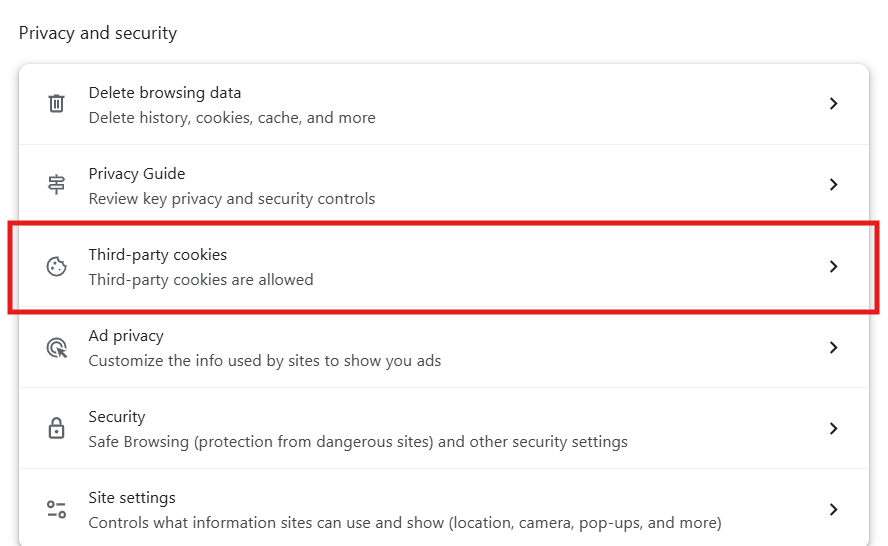Go to the Ad privacy title
The image size is (888, 546).
[x=126, y=336]
